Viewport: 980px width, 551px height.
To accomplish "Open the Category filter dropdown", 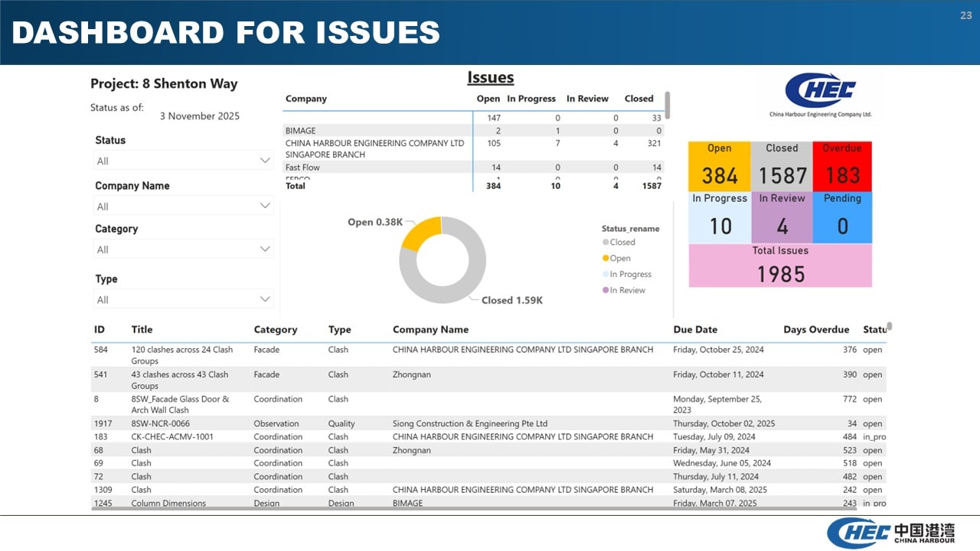I will (184, 249).
